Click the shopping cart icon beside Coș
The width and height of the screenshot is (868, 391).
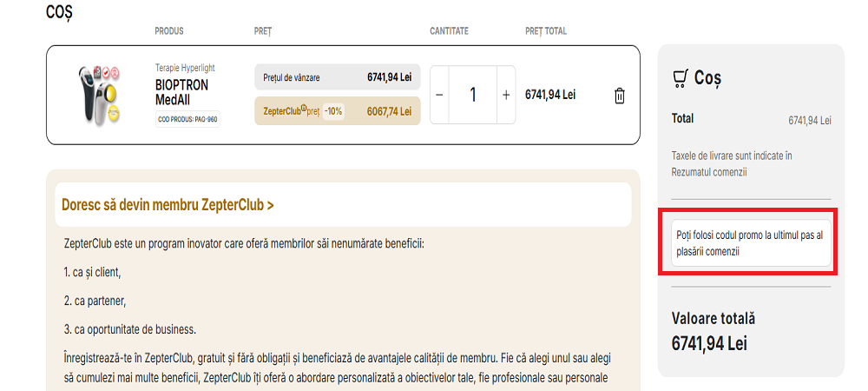click(x=681, y=78)
